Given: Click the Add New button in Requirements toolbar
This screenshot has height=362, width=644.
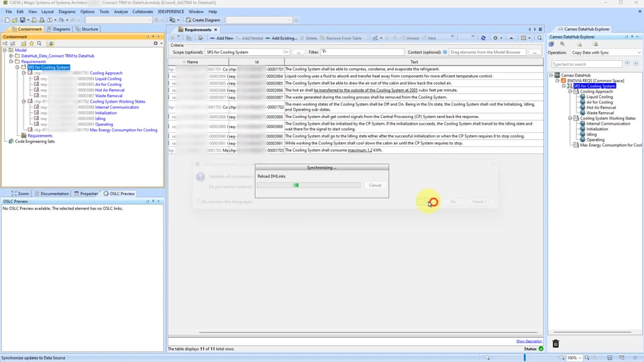Looking at the screenshot, I should point(221,38).
